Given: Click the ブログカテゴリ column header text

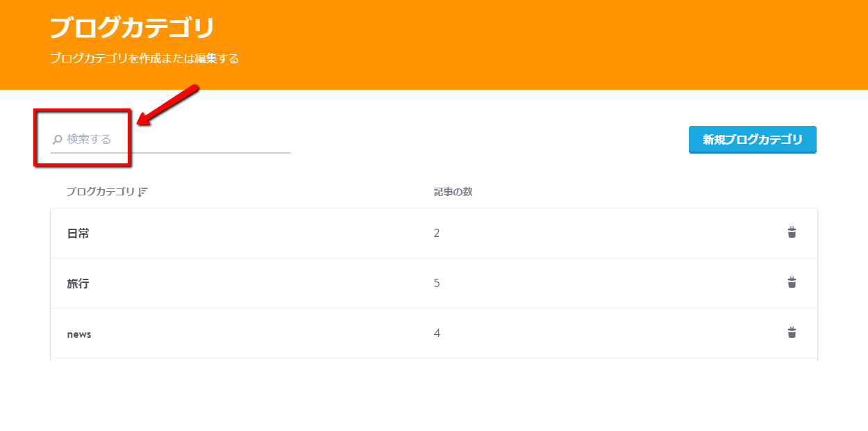Looking at the screenshot, I should click(x=101, y=193).
